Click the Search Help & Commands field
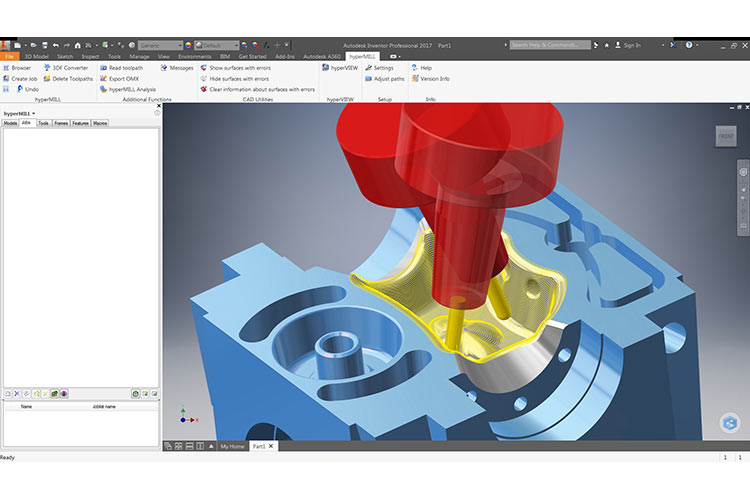 click(x=550, y=45)
